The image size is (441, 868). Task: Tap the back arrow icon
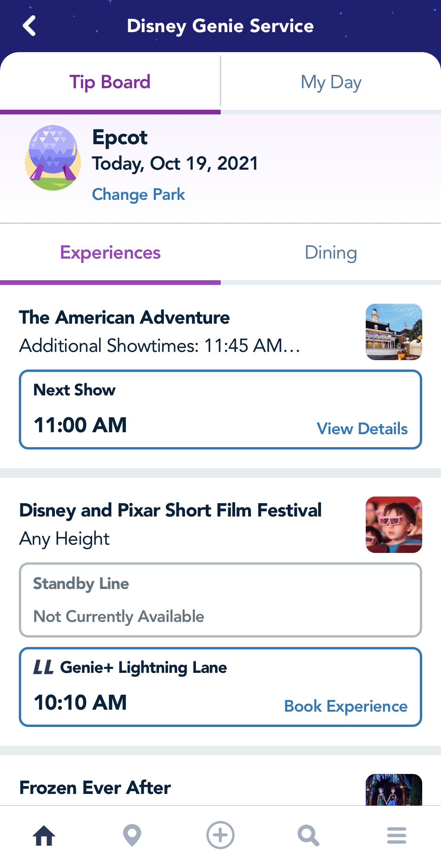pyautogui.click(x=29, y=26)
